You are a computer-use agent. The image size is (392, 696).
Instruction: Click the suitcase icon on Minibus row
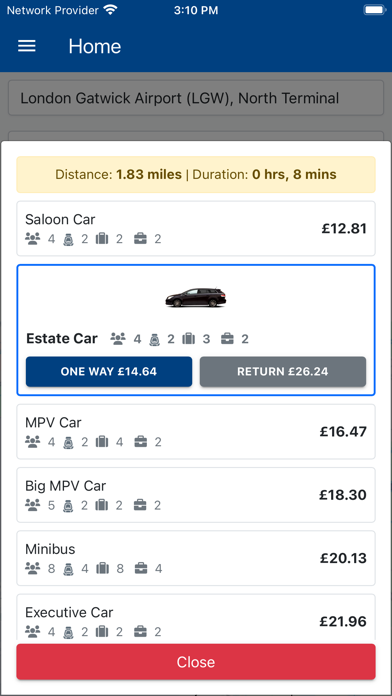coord(102,568)
